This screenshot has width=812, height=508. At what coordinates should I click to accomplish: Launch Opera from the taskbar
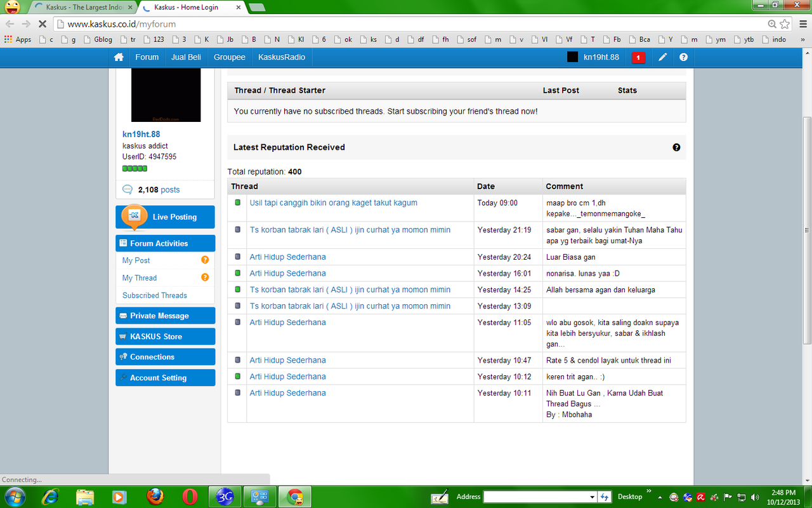(x=188, y=497)
